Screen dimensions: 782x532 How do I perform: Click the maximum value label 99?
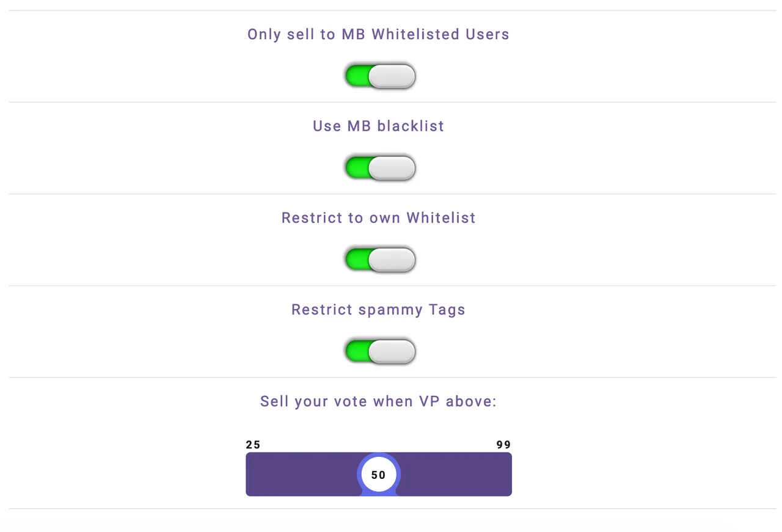[503, 445]
